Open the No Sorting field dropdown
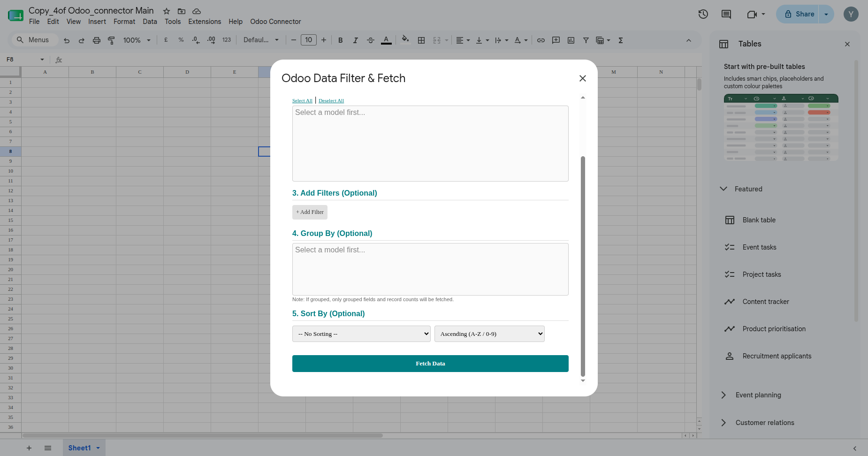868x456 pixels. pos(361,334)
